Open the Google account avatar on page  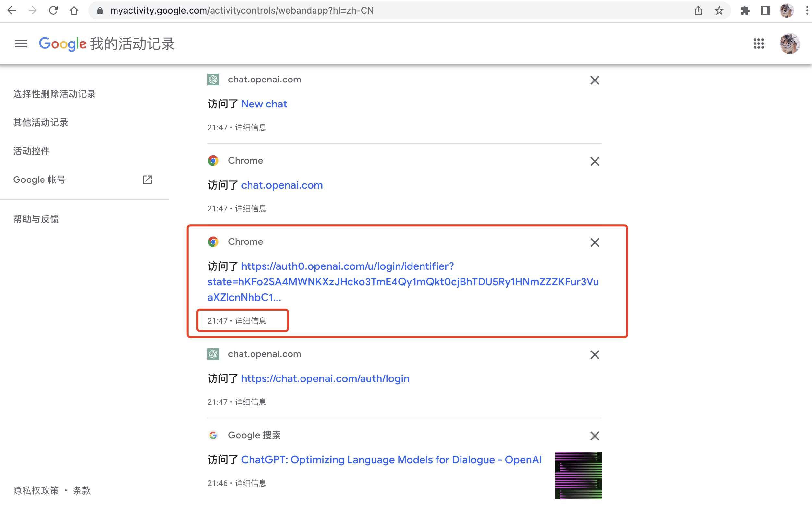[x=790, y=43]
